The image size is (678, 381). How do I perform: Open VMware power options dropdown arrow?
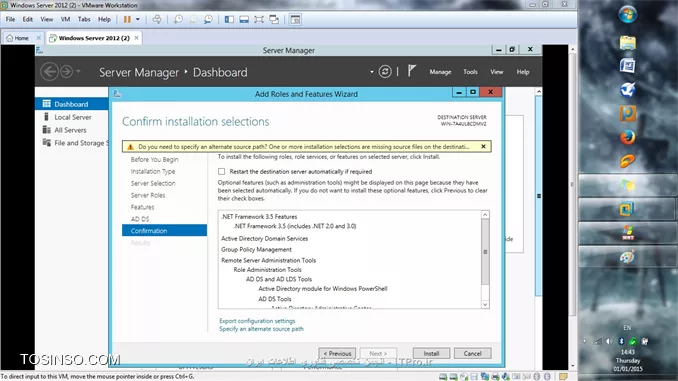pos(138,19)
